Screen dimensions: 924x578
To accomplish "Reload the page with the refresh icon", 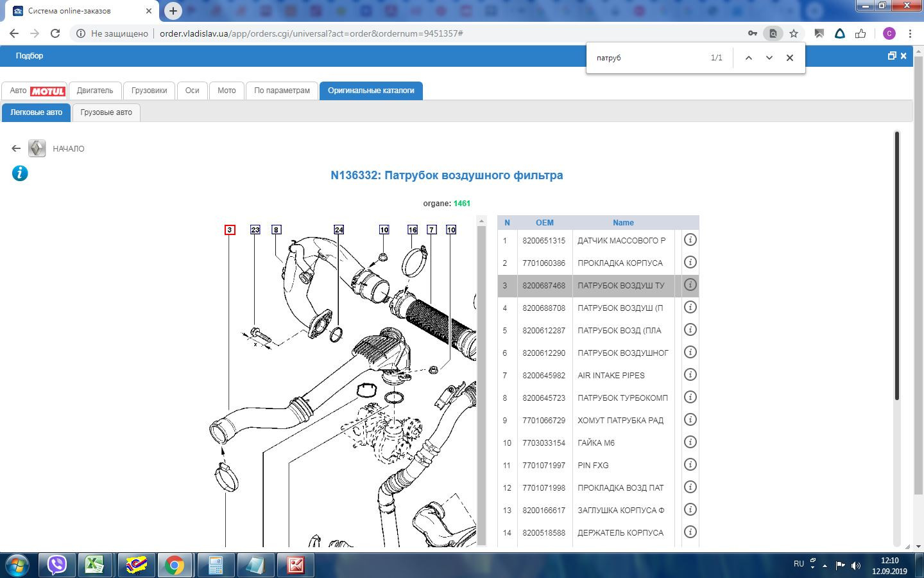I will (x=55, y=33).
